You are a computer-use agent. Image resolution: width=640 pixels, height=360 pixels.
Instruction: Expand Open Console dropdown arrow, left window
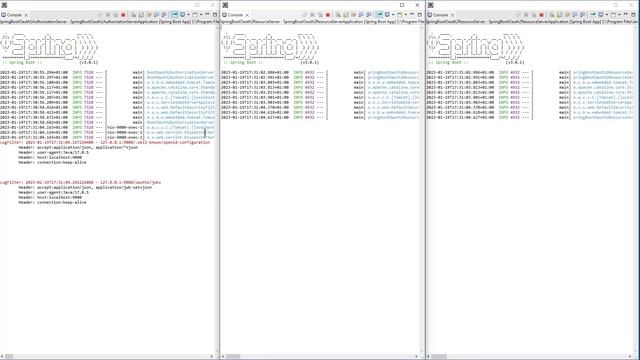click(x=201, y=15)
